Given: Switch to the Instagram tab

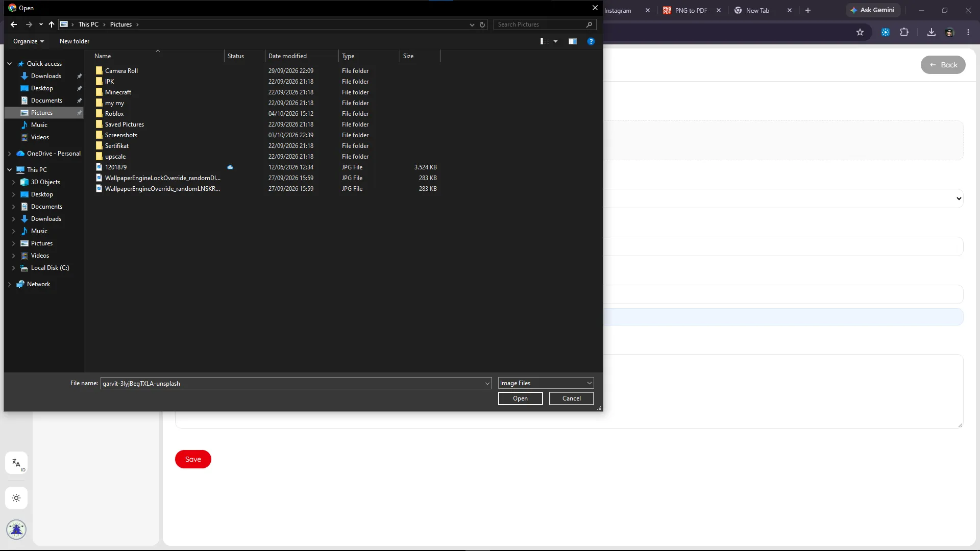Looking at the screenshot, I should 618,10.
